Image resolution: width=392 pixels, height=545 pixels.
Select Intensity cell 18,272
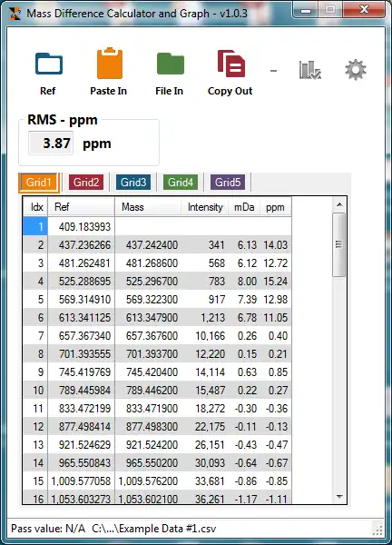pos(205,409)
